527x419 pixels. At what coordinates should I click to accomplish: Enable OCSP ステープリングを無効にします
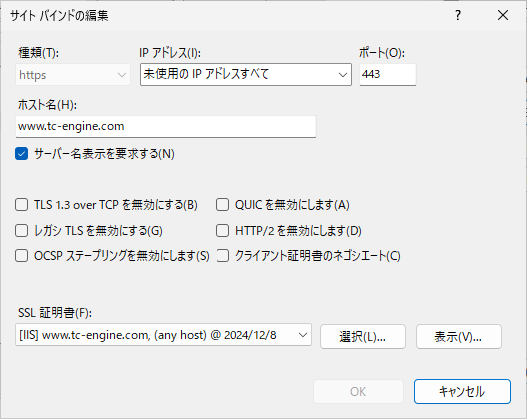point(22,256)
